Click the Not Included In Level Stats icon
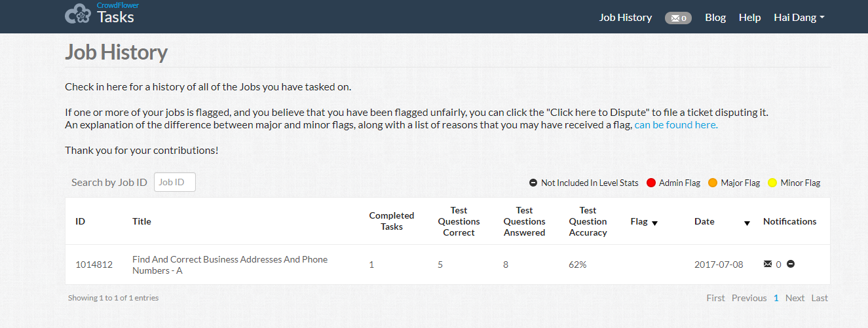 [533, 183]
